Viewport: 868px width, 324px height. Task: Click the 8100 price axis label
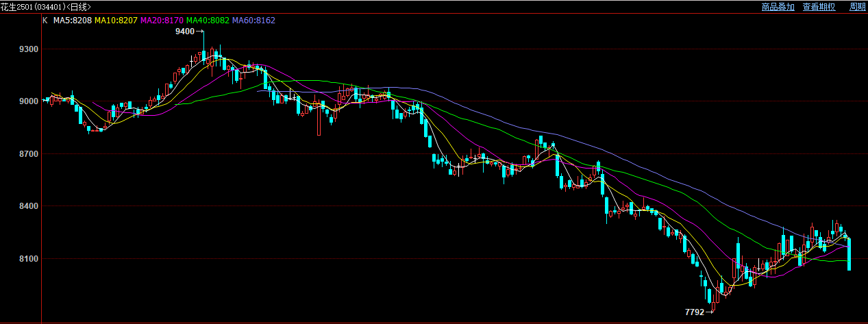tap(29, 259)
